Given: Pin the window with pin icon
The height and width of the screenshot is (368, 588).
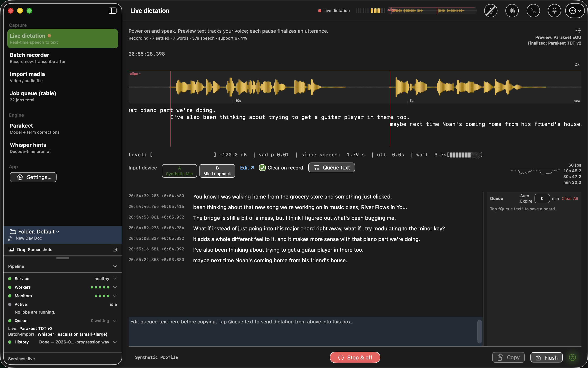Looking at the screenshot, I should 554,10.
